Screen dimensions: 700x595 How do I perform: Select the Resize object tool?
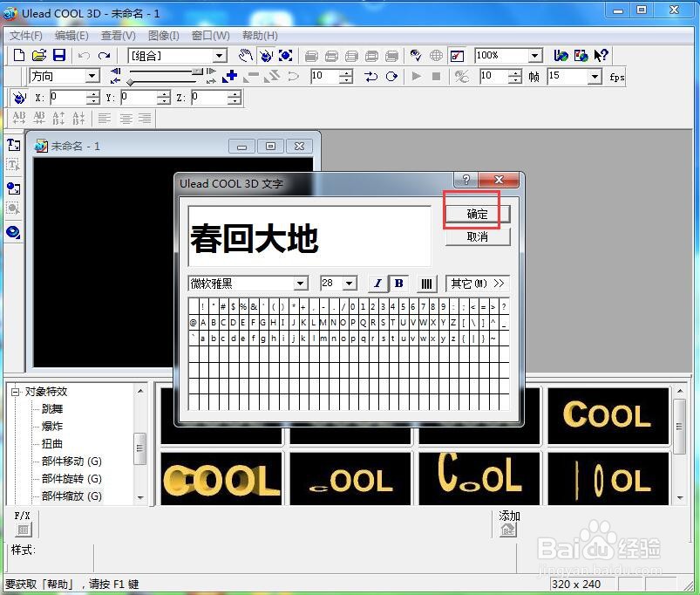pyautogui.click(x=286, y=56)
